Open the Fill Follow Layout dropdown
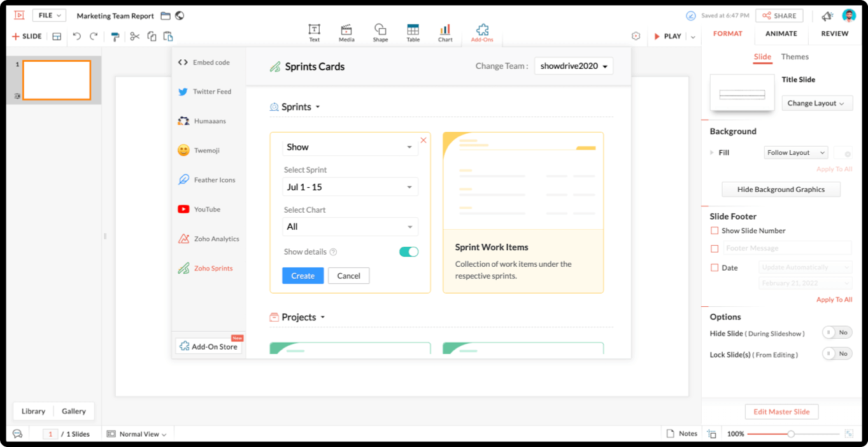Image resolution: width=868 pixels, height=447 pixels. coord(795,153)
